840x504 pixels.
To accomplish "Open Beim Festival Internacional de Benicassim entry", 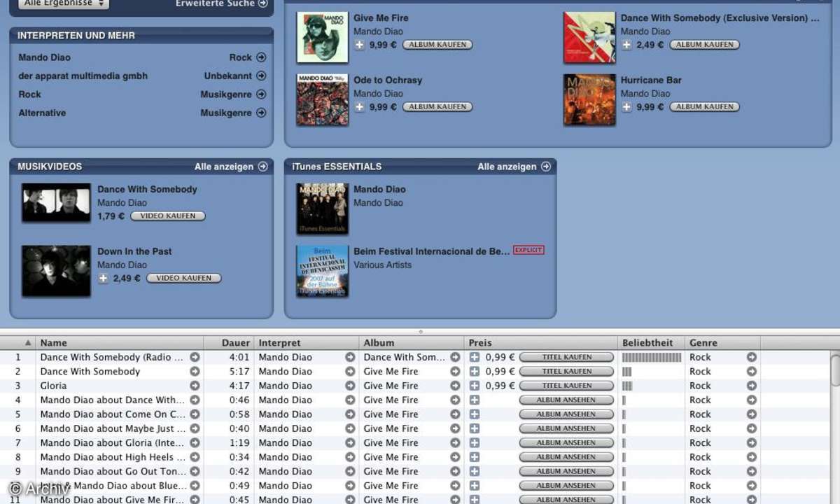I will point(432,251).
